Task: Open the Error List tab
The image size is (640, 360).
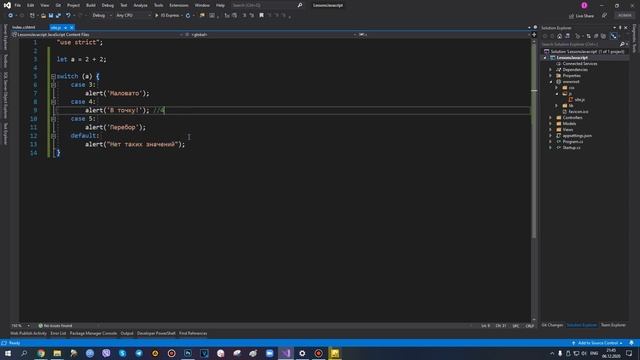Action: pos(58,333)
